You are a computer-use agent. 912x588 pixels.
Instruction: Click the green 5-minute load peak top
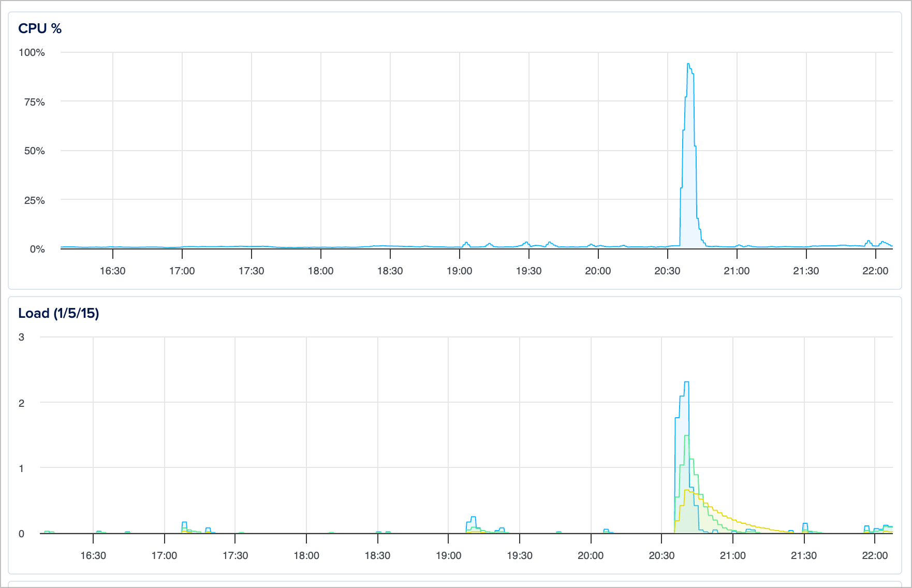687,436
